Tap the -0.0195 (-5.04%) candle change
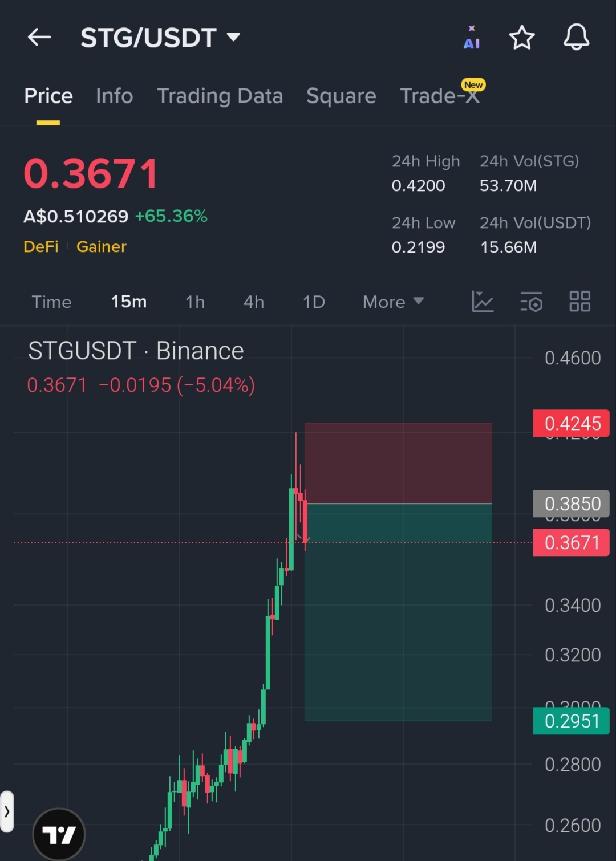Image resolution: width=616 pixels, height=861 pixels. (x=177, y=385)
